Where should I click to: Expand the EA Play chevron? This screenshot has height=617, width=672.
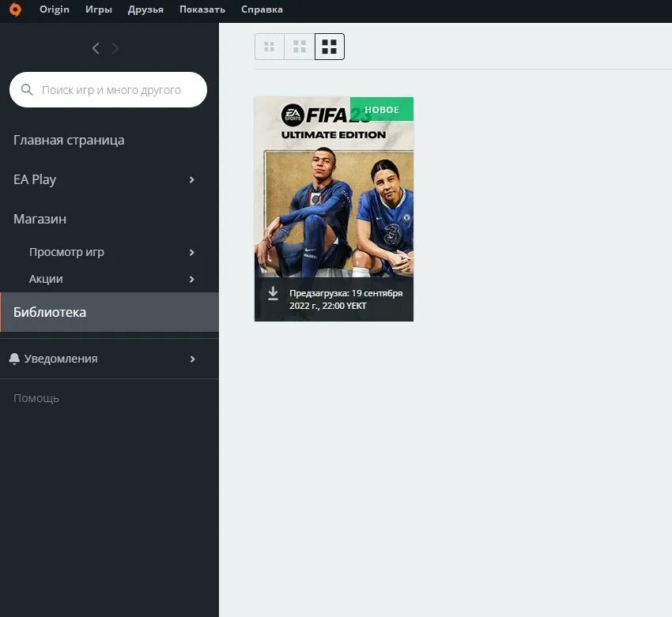pos(191,180)
